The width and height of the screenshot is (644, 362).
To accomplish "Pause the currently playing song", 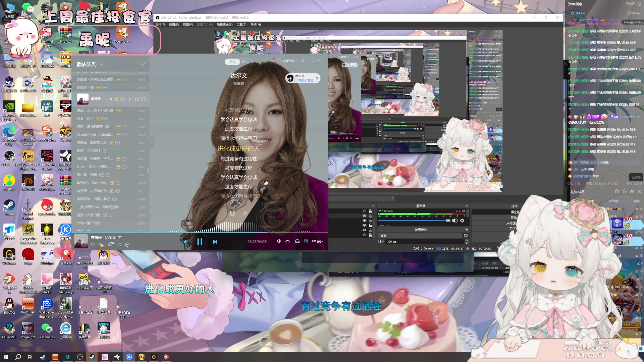I will [200, 242].
